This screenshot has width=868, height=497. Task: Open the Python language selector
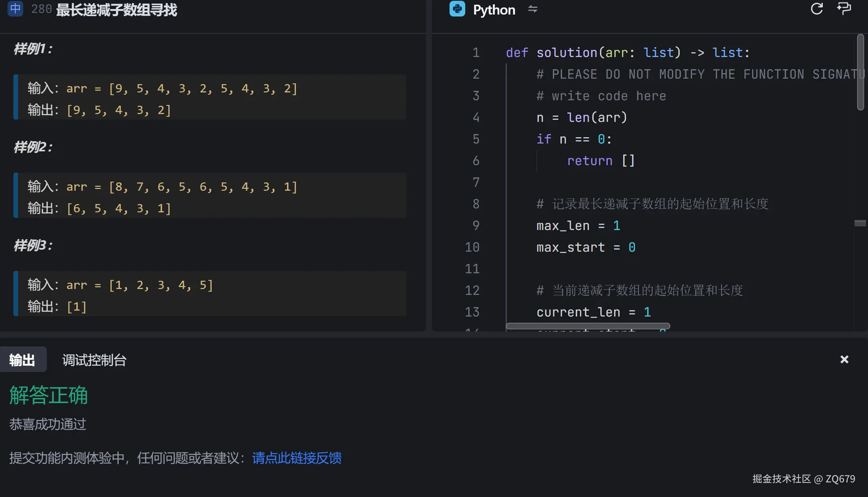pyautogui.click(x=494, y=10)
